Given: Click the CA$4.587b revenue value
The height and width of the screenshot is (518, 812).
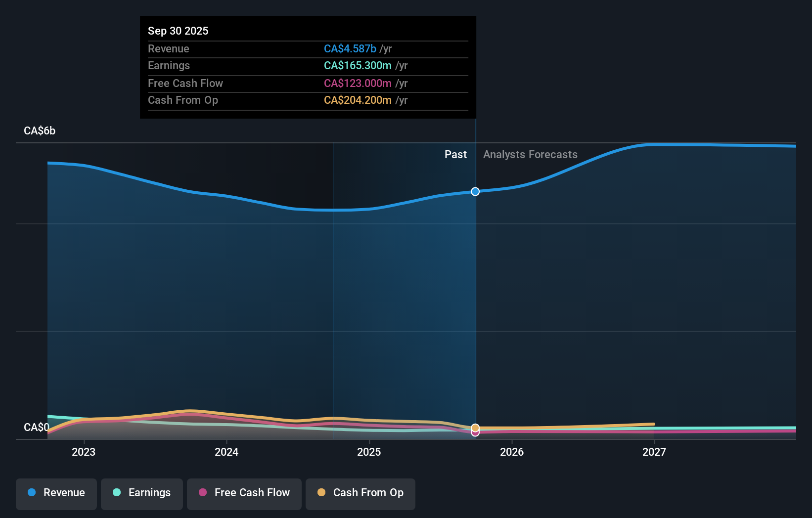Looking at the screenshot, I should 350,48.
